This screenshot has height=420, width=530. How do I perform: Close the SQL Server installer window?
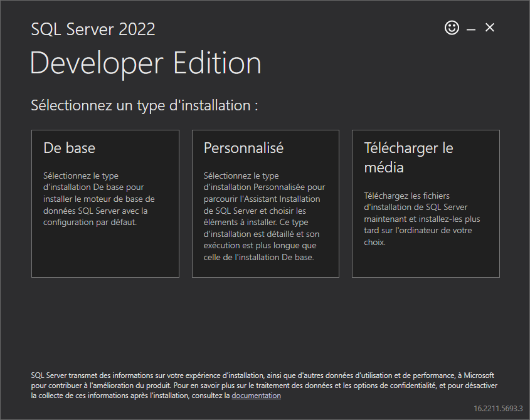[489, 28]
